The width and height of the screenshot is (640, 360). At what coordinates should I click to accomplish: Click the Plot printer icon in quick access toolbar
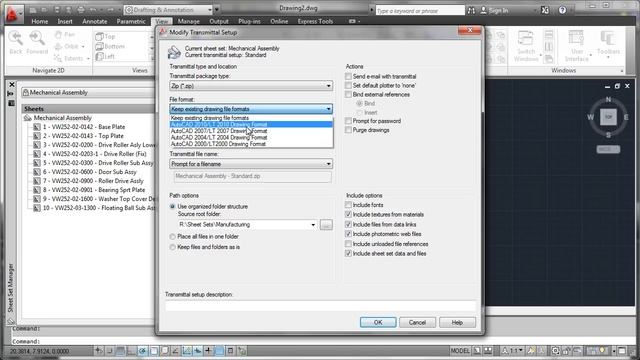coord(81,10)
